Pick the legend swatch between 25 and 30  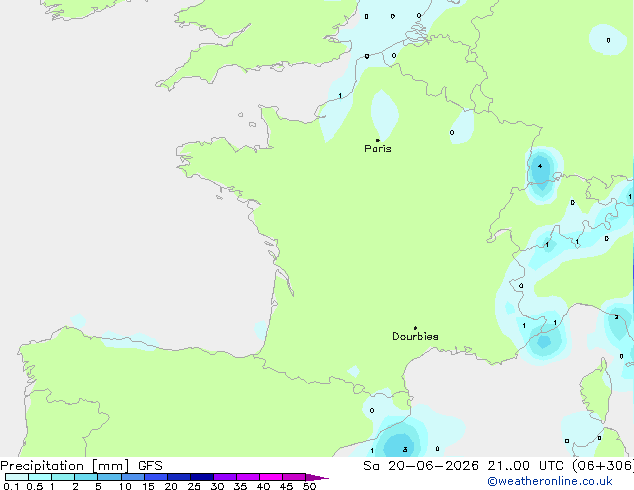pyautogui.click(x=202, y=477)
